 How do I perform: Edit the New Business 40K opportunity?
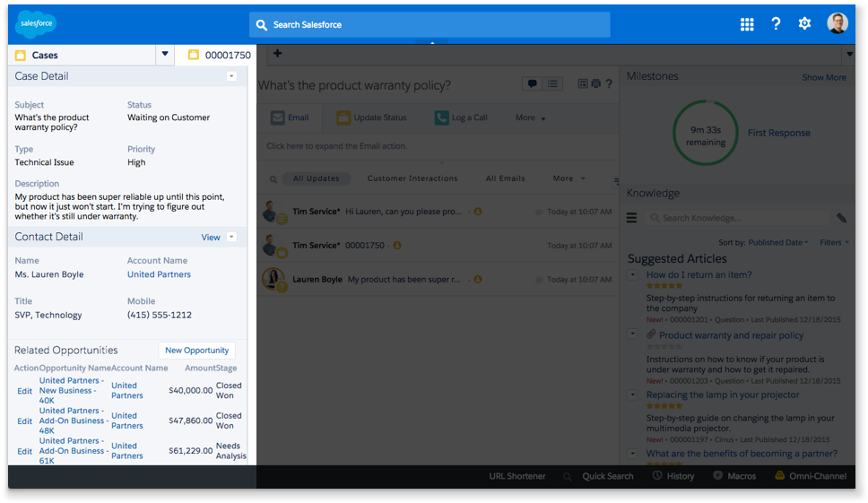point(24,391)
